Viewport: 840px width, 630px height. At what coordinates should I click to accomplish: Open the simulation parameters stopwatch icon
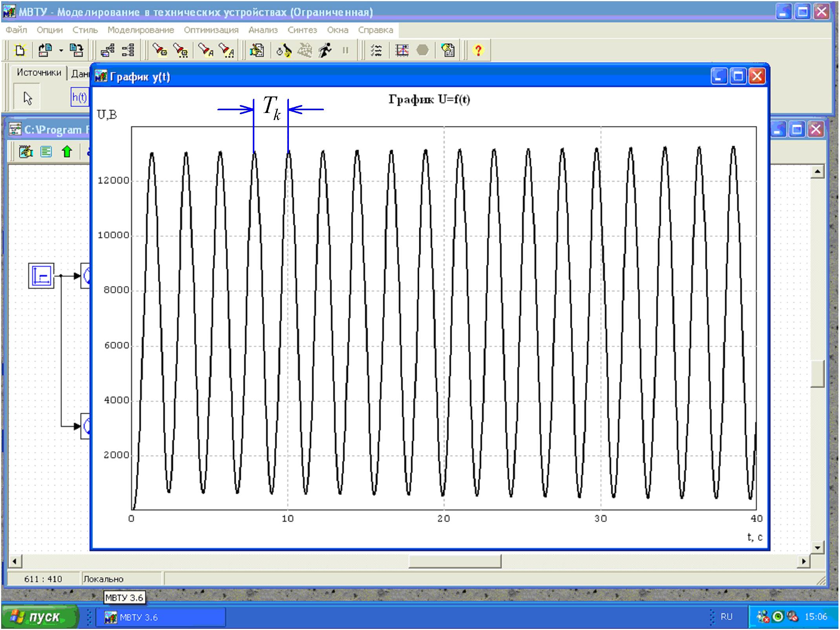(x=283, y=50)
